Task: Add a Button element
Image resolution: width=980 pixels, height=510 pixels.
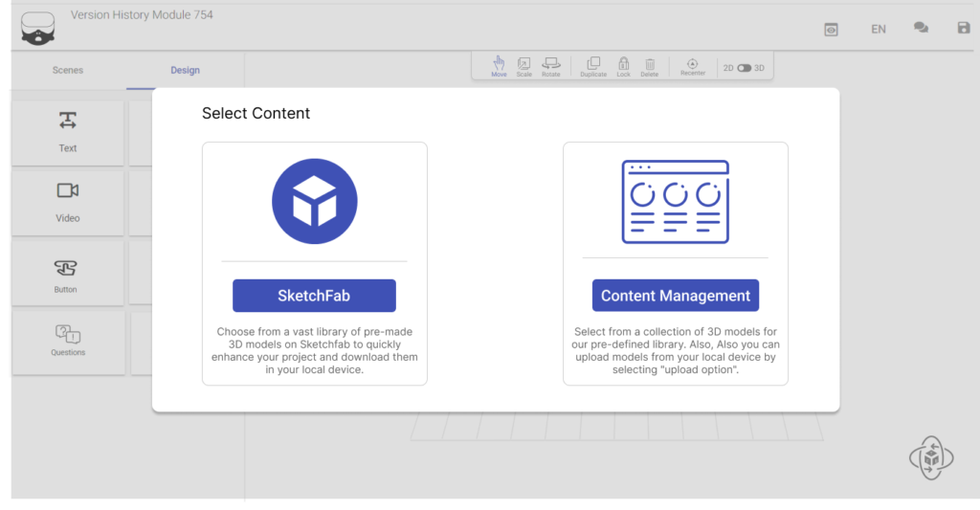Action: (x=68, y=274)
